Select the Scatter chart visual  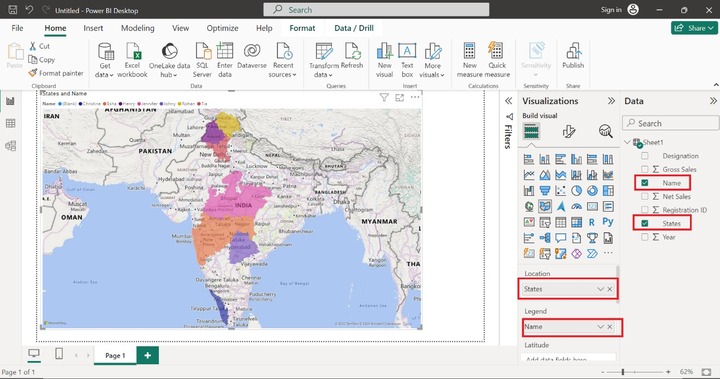click(561, 190)
